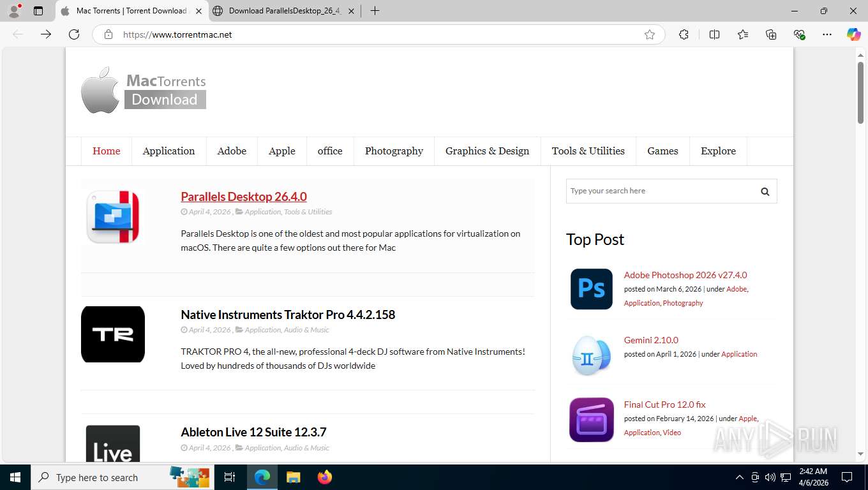Open the Final Cut Pro icon in Top Post
The height and width of the screenshot is (490, 868).
pyautogui.click(x=591, y=419)
